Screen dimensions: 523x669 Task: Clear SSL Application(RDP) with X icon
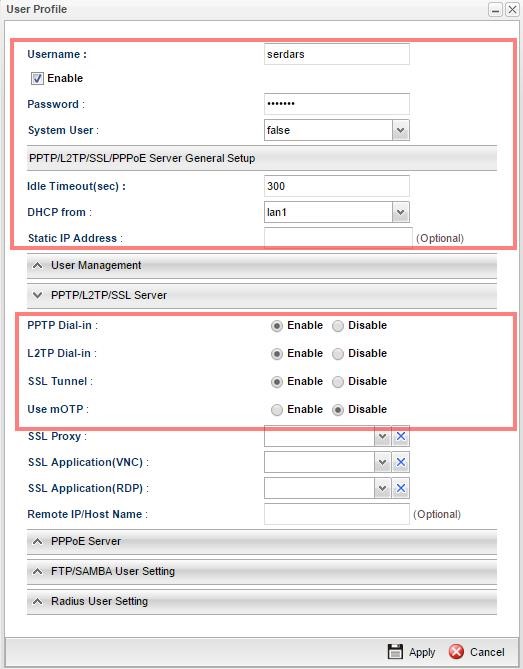pyautogui.click(x=401, y=488)
